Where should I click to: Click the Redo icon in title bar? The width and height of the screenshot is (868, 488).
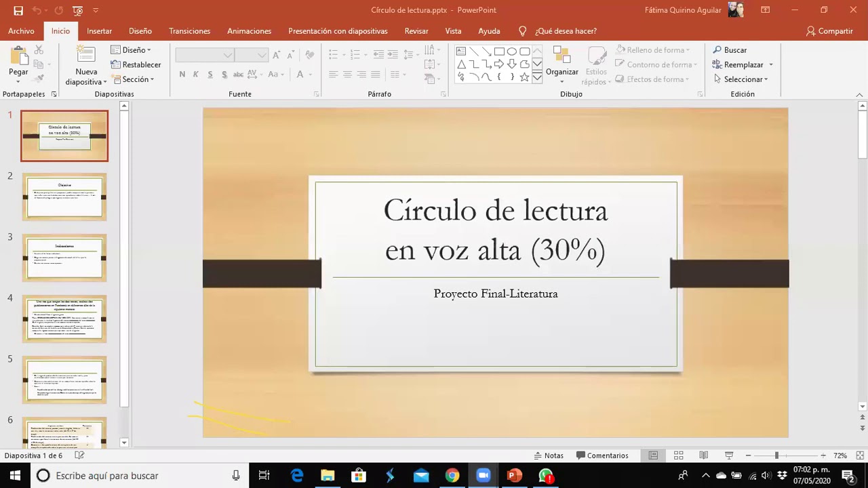[59, 10]
